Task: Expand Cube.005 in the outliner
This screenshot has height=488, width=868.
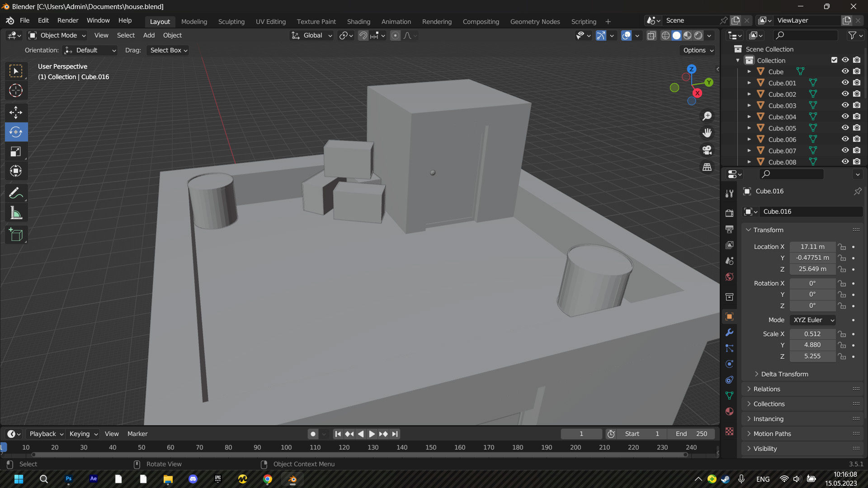Action: point(749,128)
